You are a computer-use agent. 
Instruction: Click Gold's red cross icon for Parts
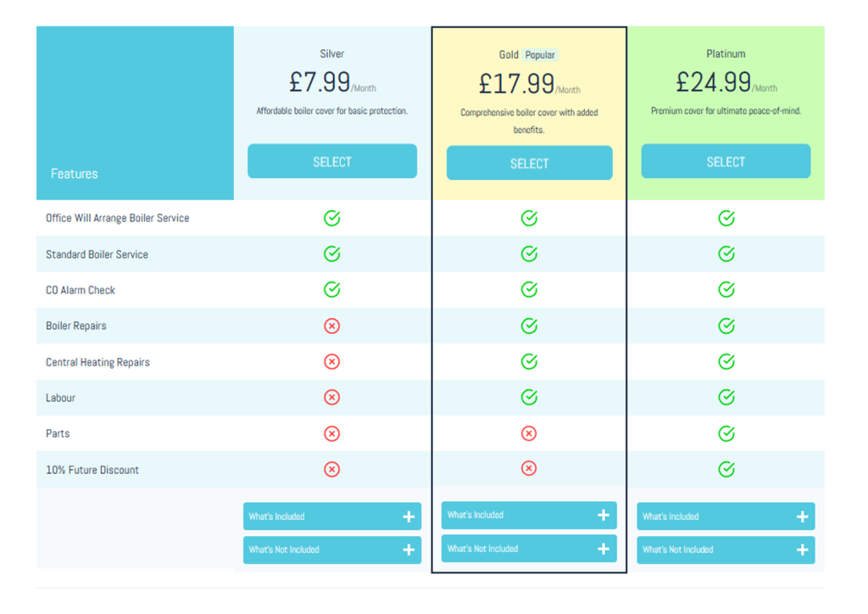point(529,433)
